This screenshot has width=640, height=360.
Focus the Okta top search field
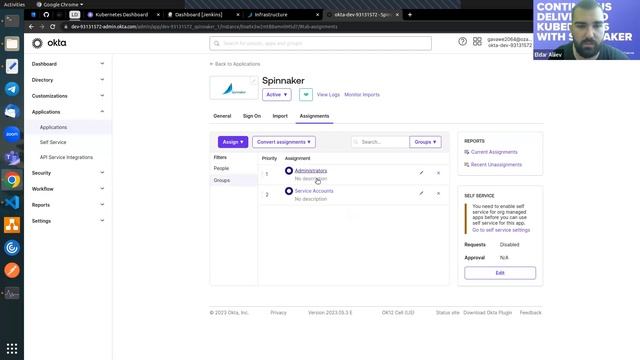(x=320, y=43)
